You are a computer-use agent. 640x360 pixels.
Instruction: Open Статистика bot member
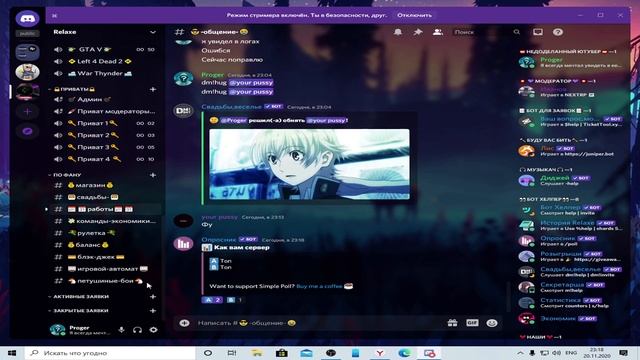coord(571,303)
